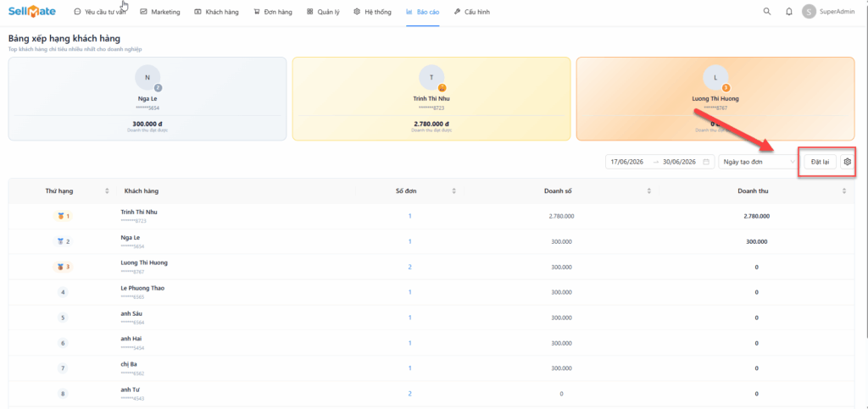This screenshot has height=409, width=868.
Task: Click the rank 6 number badge
Action: click(63, 343)
